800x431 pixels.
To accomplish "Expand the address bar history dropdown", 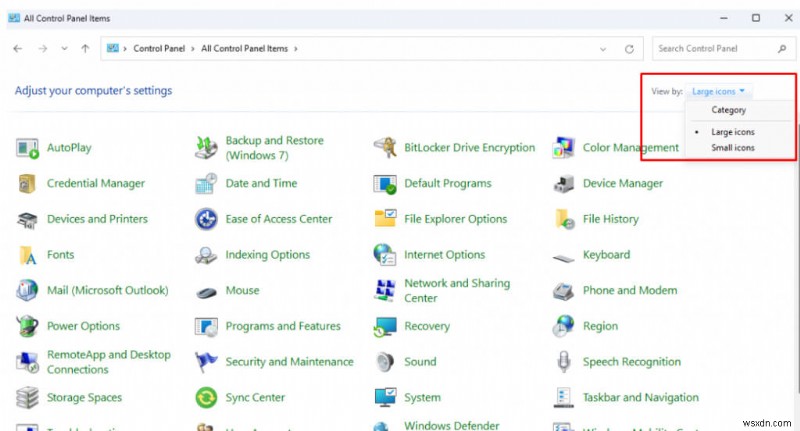I will pos(603,49).
